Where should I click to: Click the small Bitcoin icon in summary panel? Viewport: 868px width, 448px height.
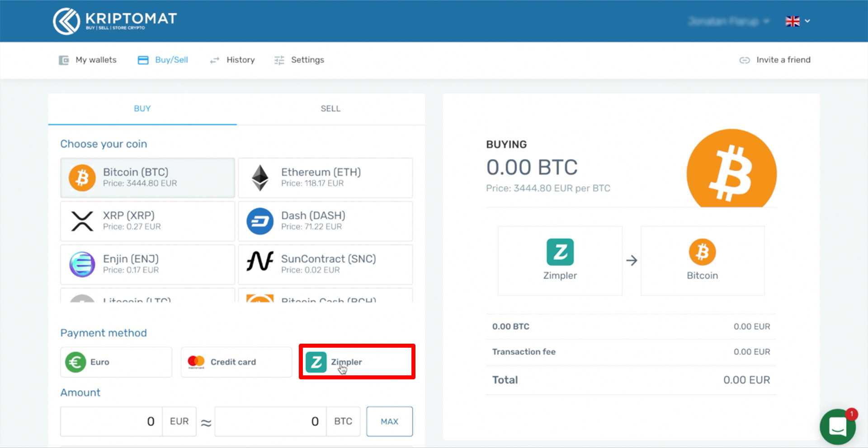pyautogui.click(x=703, y=252)
